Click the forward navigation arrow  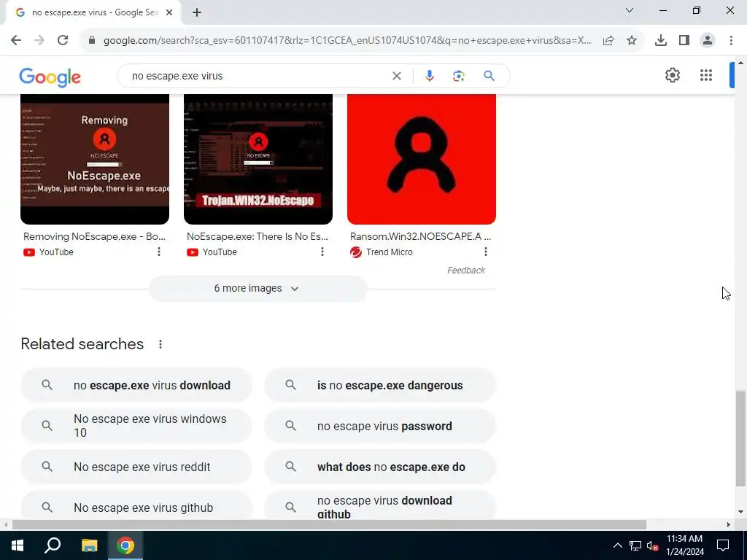(x=39, y=40)
